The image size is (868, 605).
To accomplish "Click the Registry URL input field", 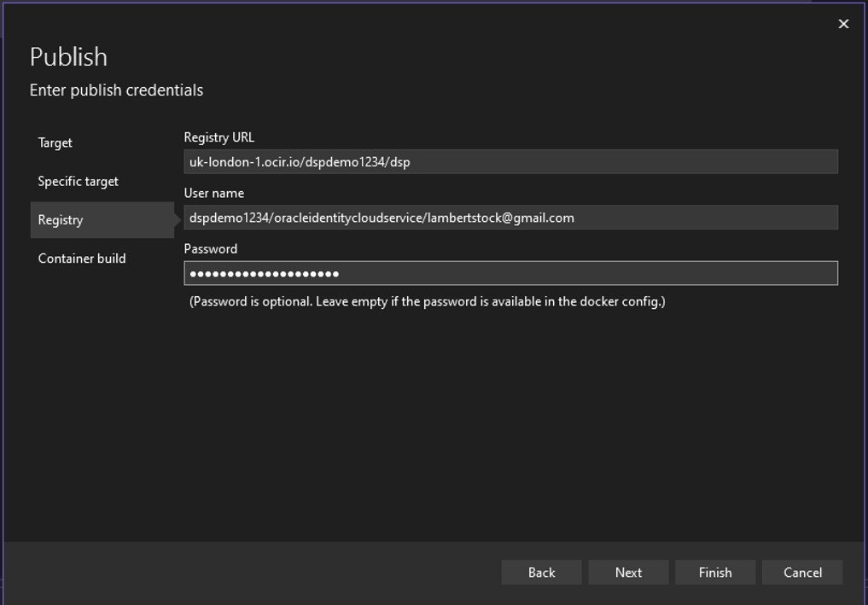I will [510, 161].
